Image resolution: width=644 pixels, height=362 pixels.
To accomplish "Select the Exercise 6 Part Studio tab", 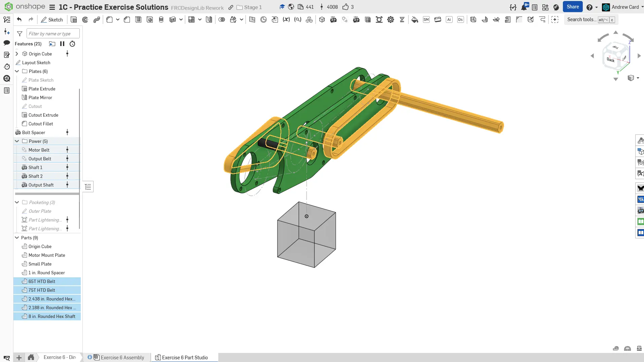I will [185, 358].
